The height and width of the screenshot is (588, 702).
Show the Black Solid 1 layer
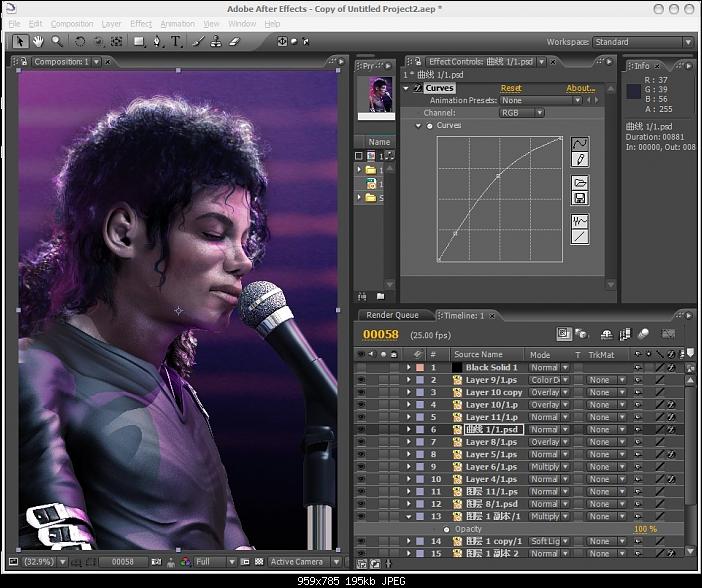[361, 368]
